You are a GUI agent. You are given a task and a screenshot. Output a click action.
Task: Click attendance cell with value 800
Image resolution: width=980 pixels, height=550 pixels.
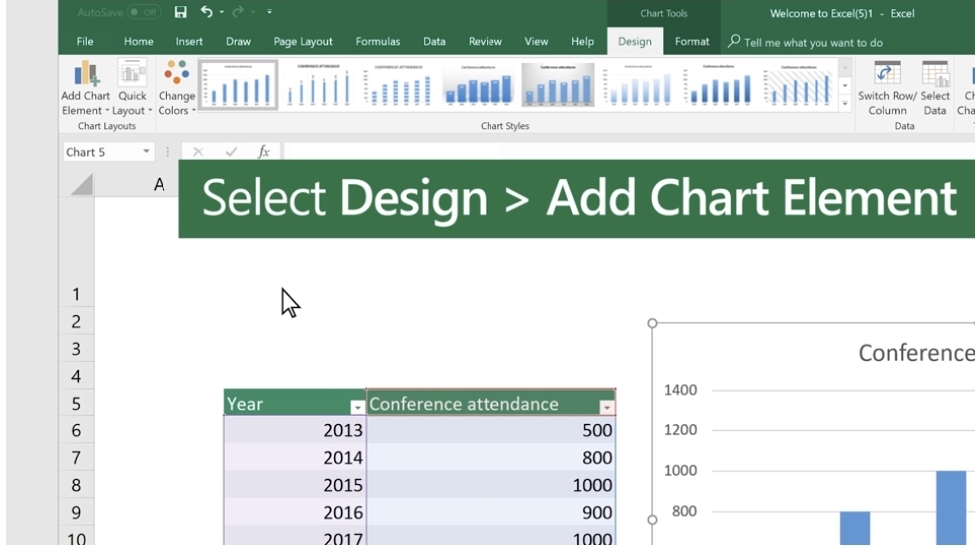click(491, 457)
